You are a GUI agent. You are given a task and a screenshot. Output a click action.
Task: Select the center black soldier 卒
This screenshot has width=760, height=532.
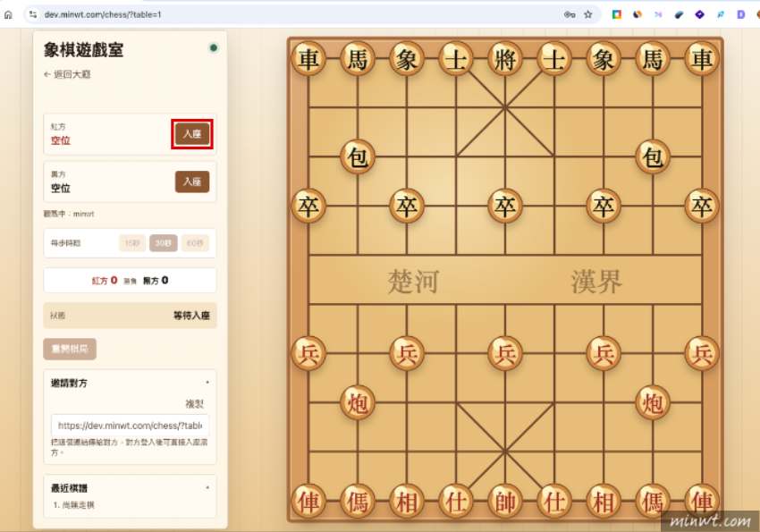[x=505, y=207]
